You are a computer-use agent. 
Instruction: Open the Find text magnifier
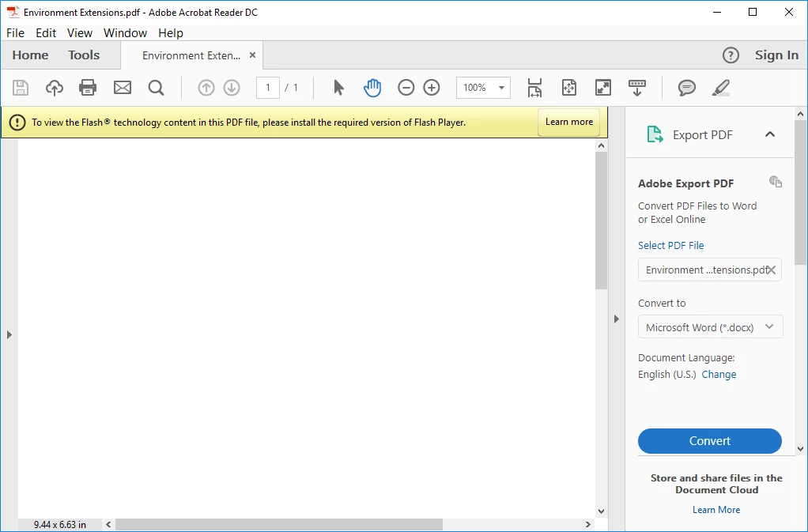[x=156, y=88]
